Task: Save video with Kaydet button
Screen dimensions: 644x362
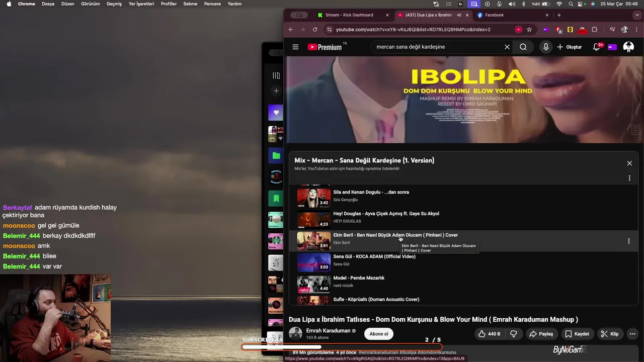Action: tap(577, 334)
